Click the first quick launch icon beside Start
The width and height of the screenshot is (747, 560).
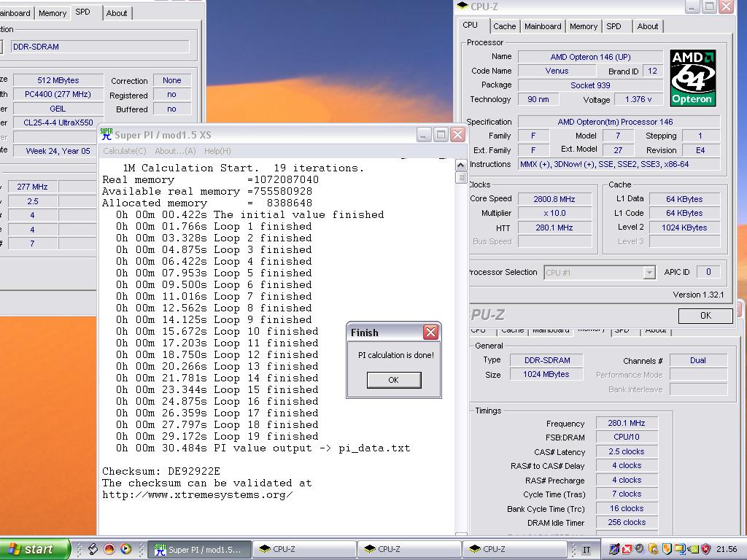click(93, 549)
